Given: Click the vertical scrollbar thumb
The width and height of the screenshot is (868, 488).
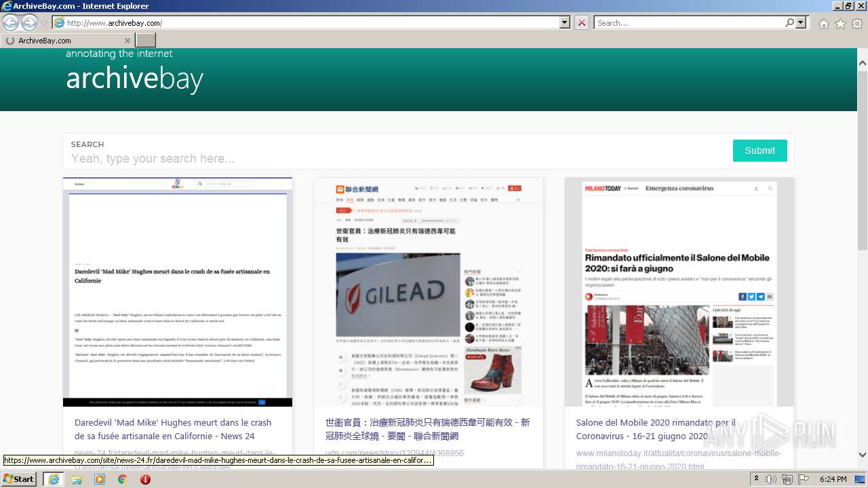Looking at the screenshot, I should coord(863,159).
